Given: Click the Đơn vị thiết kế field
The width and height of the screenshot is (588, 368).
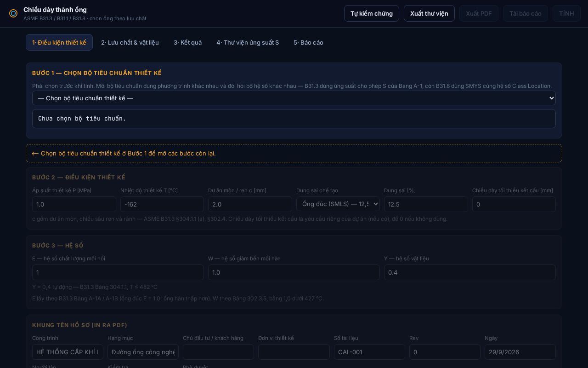Looking at the screenshot, I should pyautogui.click(x=294, y=352).
